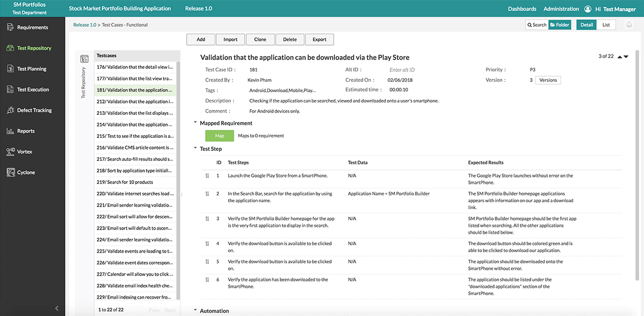Open the Administration menu
This screenshot has width=644, height=316.
tap(561, 9)
